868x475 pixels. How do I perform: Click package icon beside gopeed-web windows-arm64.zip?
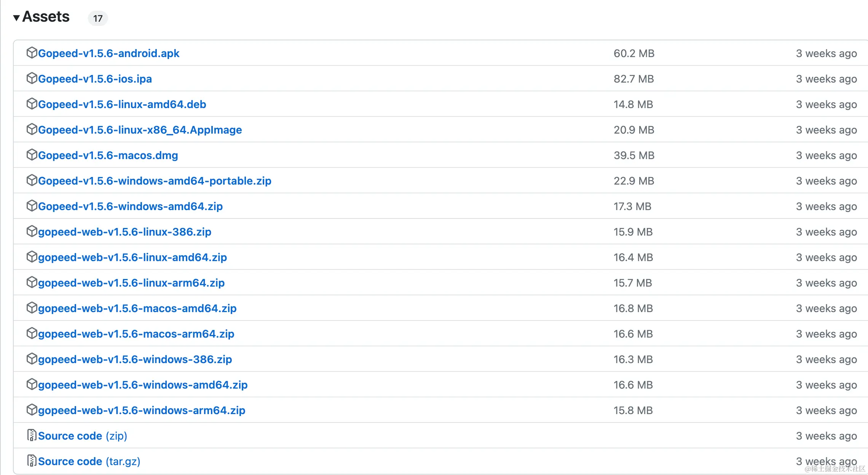point(32,410)
